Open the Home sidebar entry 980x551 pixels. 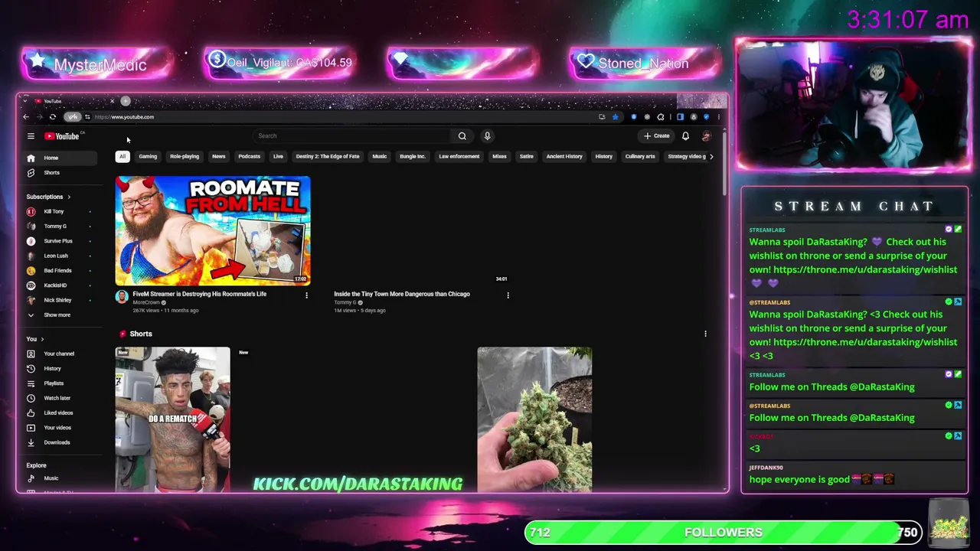click(x=60, y=158)
